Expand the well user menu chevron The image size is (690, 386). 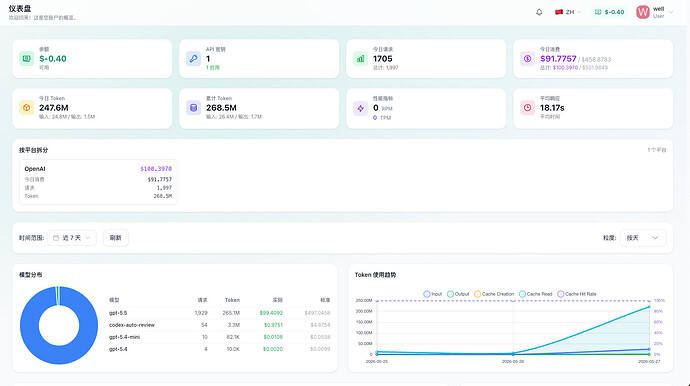(671, 12)
